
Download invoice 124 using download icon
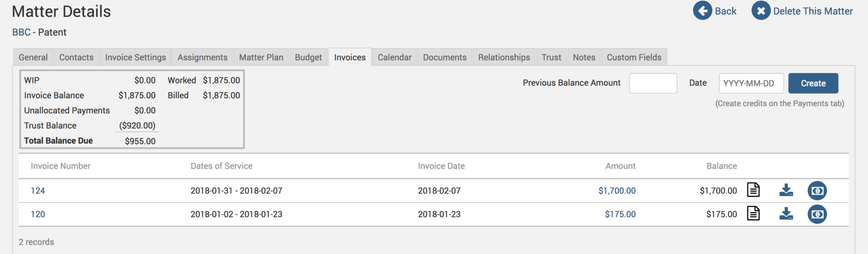[x=786, y=190]
